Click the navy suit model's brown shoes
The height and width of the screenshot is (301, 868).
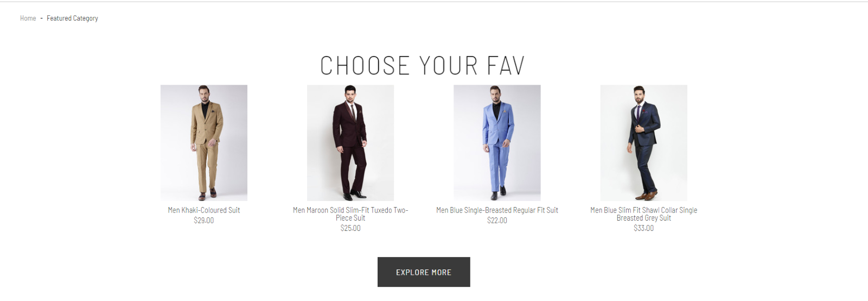[649, 195]
